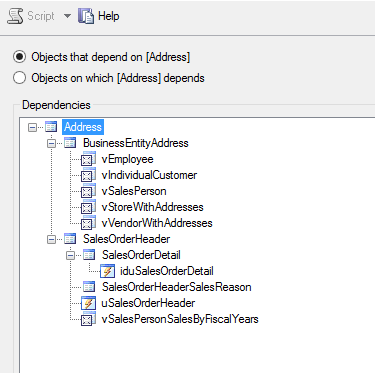Click the vIndividualCustomer view icon
The image size is (375, 373).
(x=88, y=175)
